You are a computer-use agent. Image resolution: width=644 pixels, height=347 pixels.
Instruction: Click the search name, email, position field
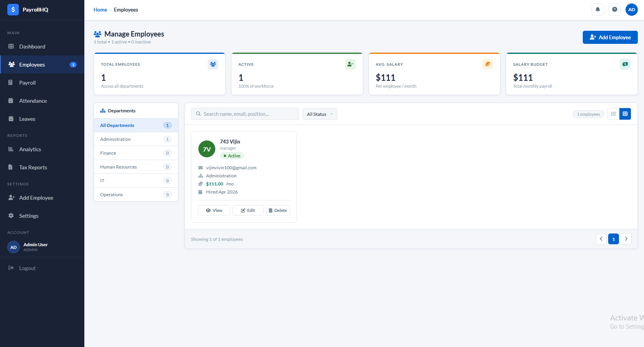(245, 114)
